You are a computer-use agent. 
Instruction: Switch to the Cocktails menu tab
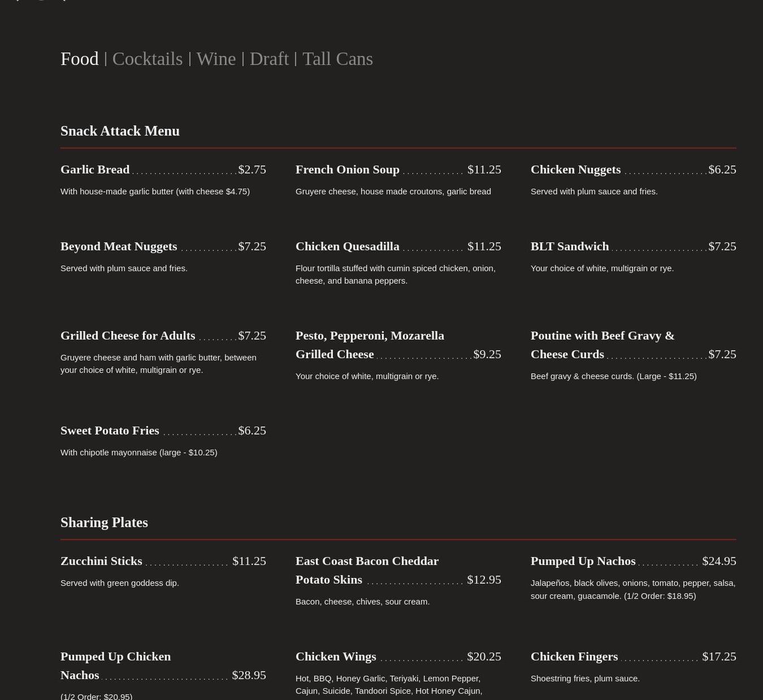tap(147, 59)
